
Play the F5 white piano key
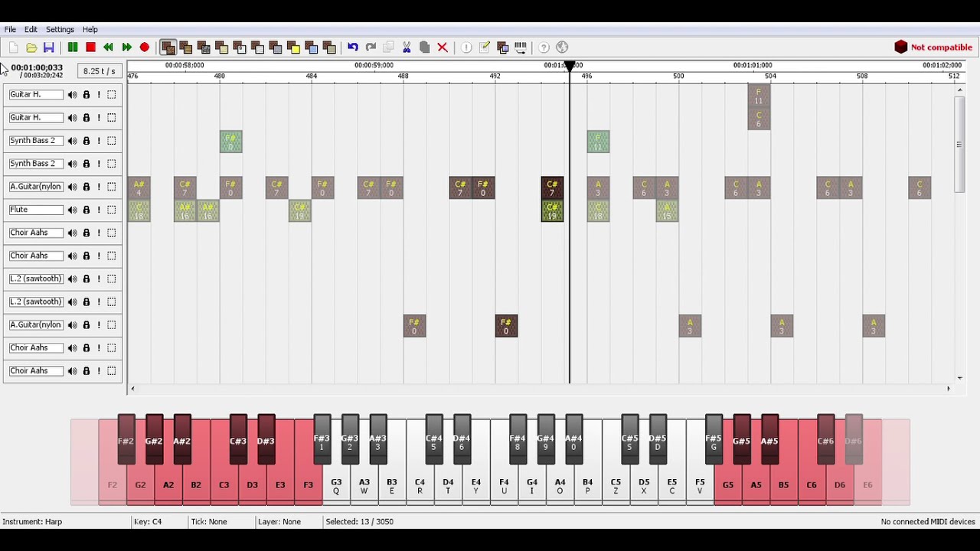point(700,485)
